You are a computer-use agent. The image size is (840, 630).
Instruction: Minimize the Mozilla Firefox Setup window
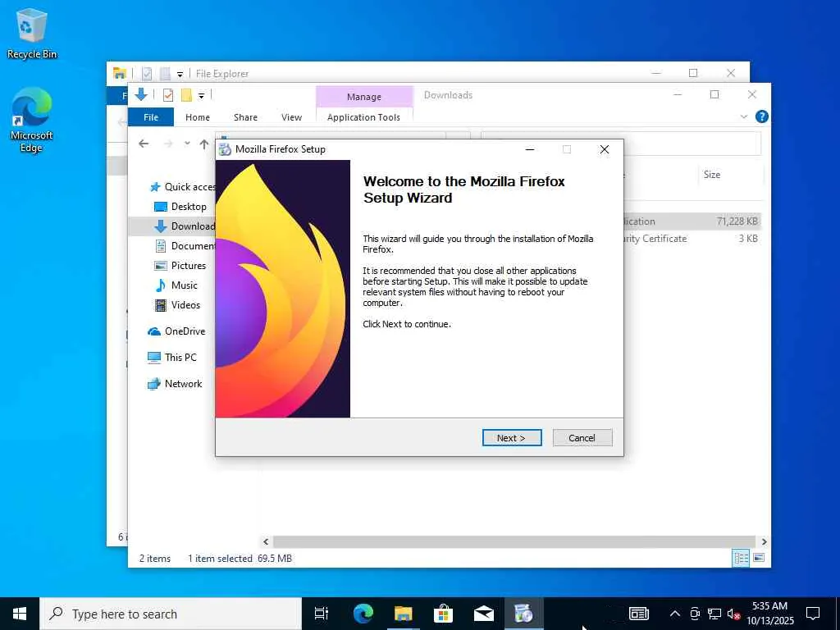[530, 149]
